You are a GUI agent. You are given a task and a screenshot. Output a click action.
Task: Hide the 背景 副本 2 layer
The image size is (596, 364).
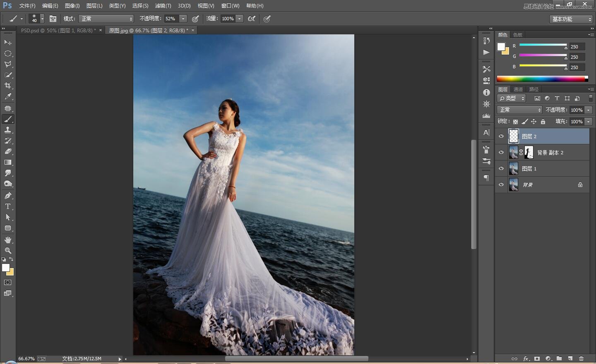[x=501, y=152]
